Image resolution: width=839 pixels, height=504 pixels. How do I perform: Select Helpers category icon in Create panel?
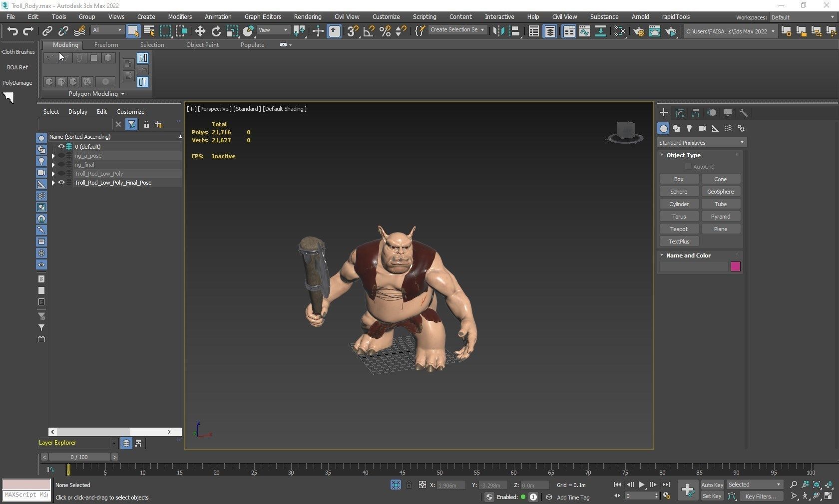[715, 128]
